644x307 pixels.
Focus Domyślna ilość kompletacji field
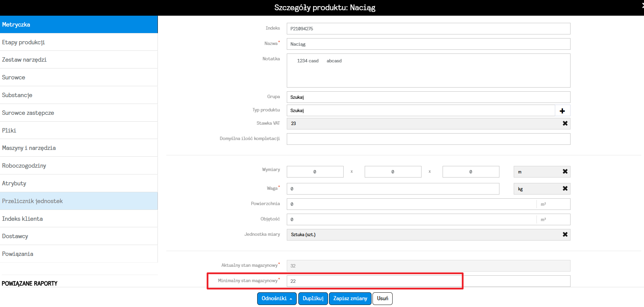pos(428,139)
